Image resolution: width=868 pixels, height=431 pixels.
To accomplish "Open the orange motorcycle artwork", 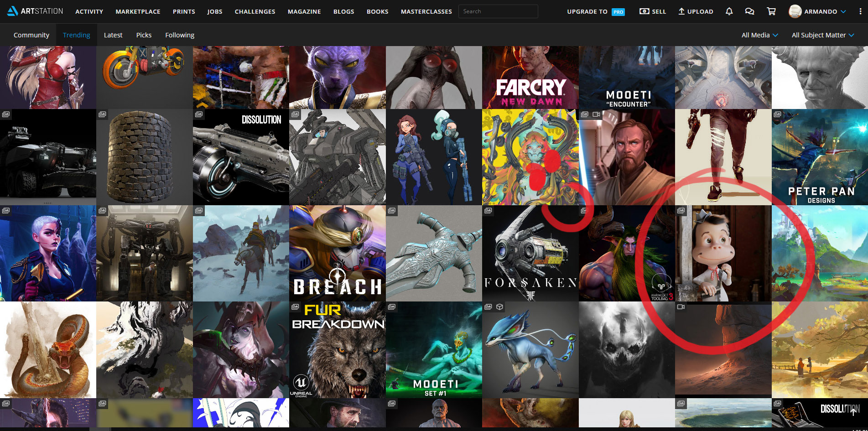I will click(145, 77).
